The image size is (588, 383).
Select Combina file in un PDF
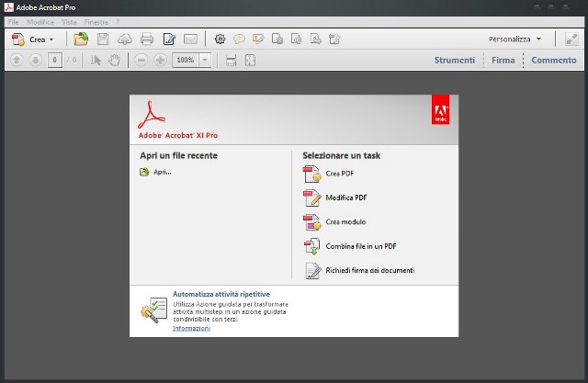[x=350, y=246]
